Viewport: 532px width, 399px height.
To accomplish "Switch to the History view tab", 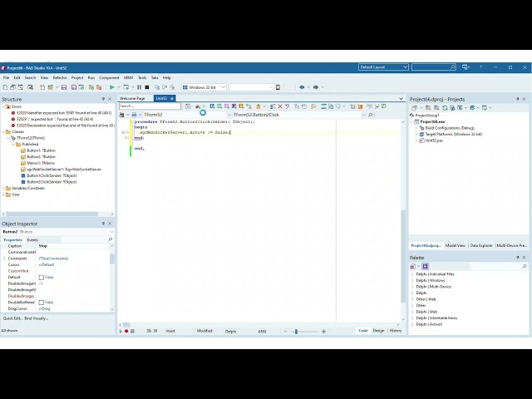I will pyautogui.click(x=396, y=331).
